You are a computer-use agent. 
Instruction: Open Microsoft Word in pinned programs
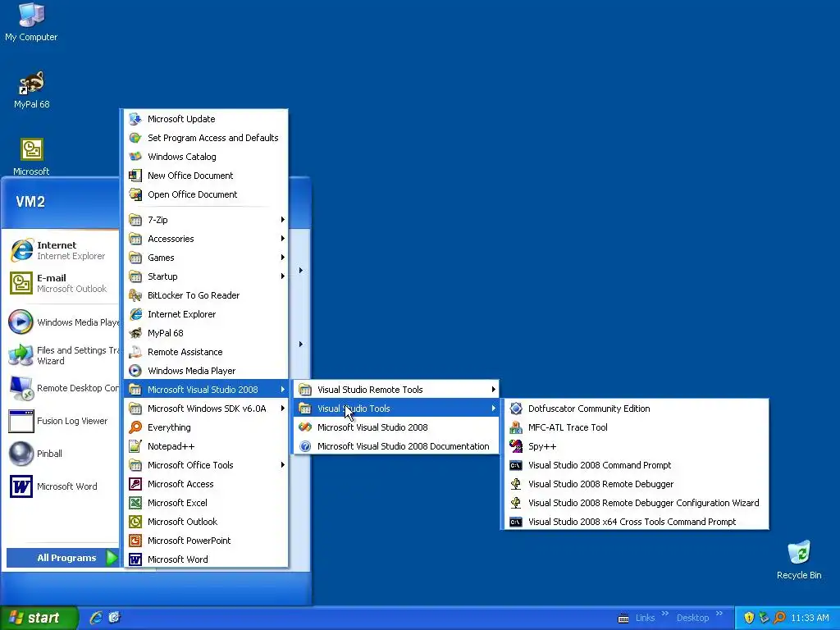pos(62,486)
